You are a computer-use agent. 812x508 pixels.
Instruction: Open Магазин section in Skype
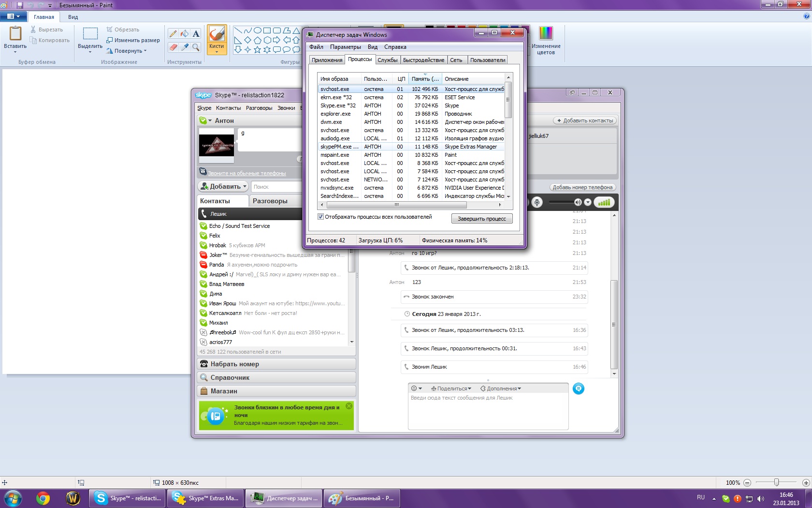click(276, 391)
